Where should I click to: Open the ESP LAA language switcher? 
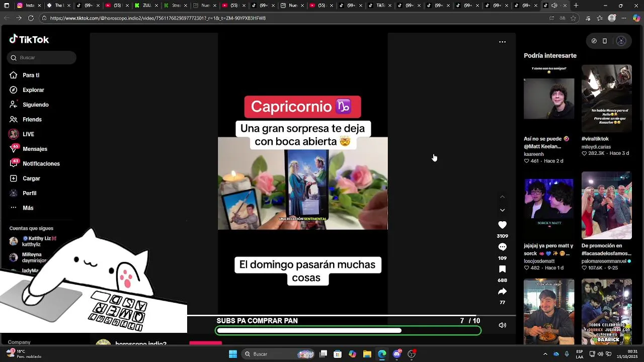tap(580, 354)
